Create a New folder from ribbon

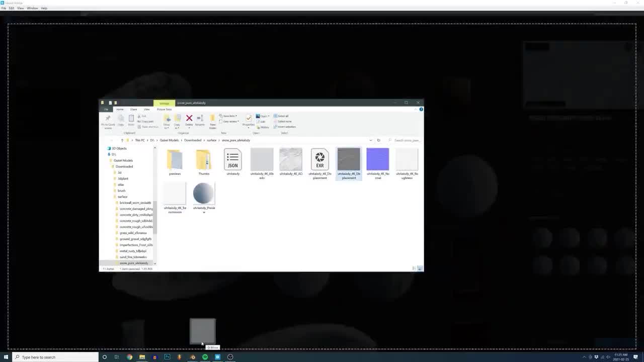click(213, 121)
